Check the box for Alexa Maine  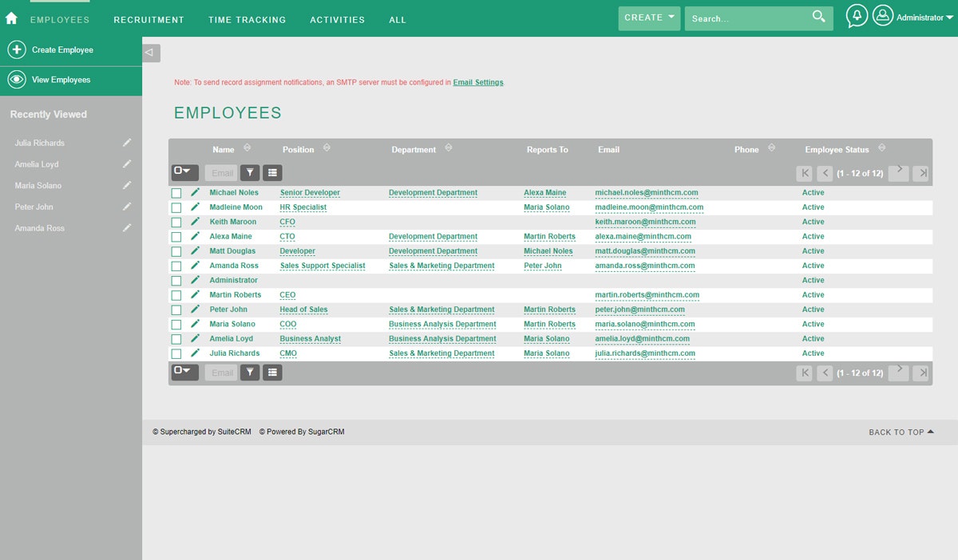(176, 237)
